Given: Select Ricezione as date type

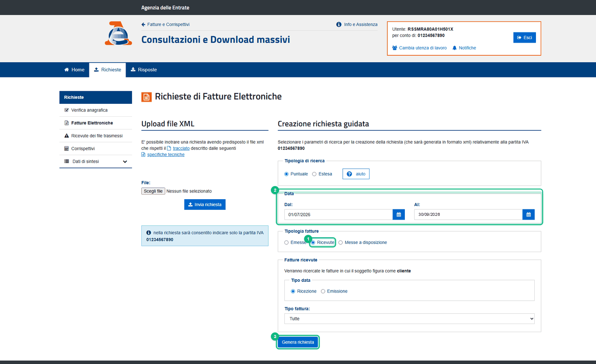Looking at the screenshot, I should [293, 291].
